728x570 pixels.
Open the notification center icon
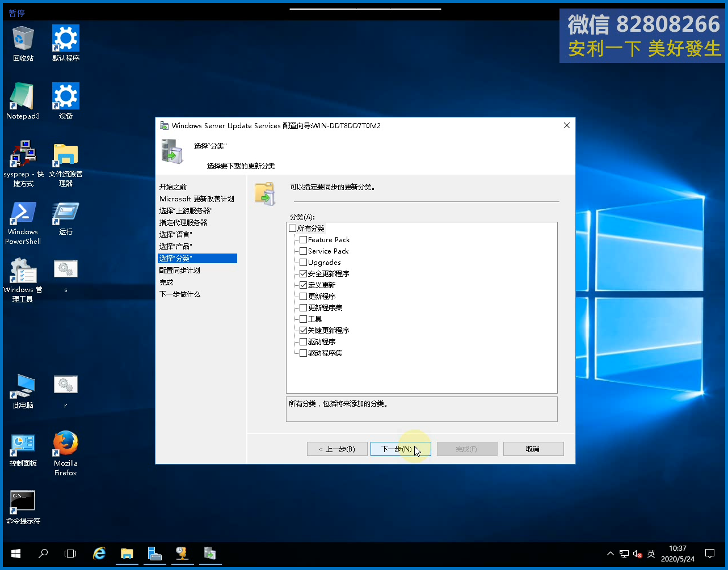click(710, 554)
